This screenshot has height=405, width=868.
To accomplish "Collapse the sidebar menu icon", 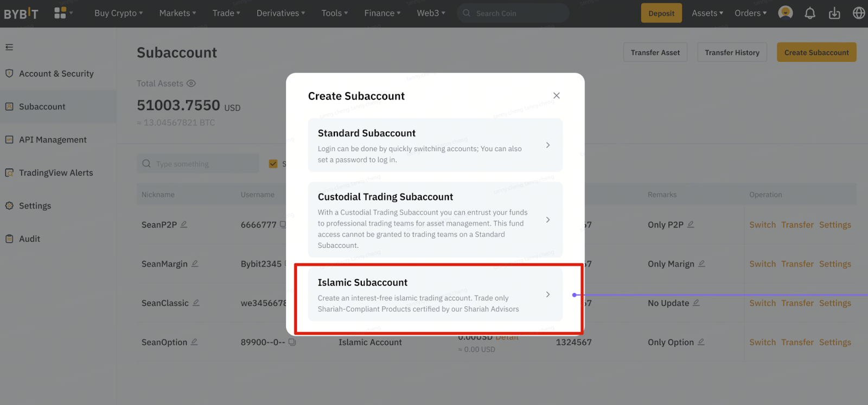I will pyautogui.click(x=9, y=47).
